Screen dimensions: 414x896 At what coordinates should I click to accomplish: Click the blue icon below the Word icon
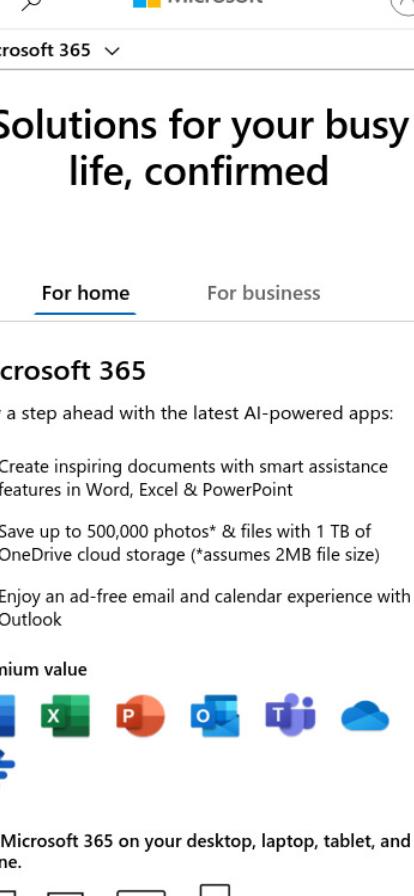(7, 765)
